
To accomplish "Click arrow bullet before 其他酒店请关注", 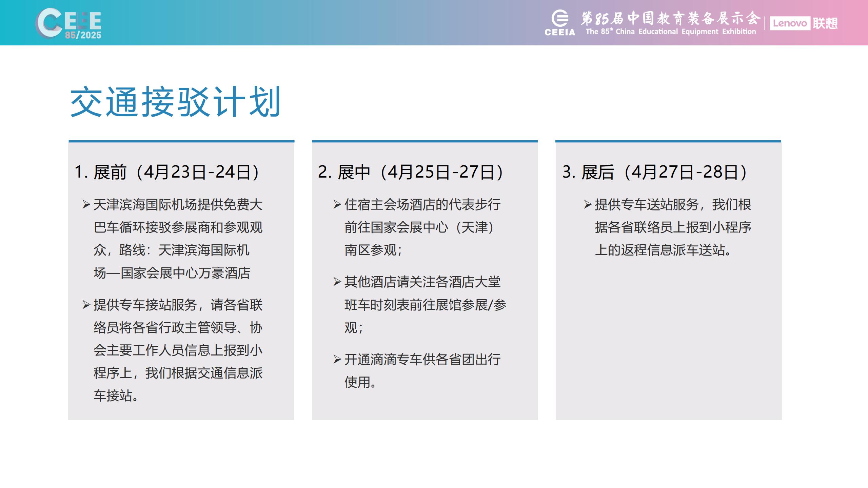I will [x=337, y=282].
